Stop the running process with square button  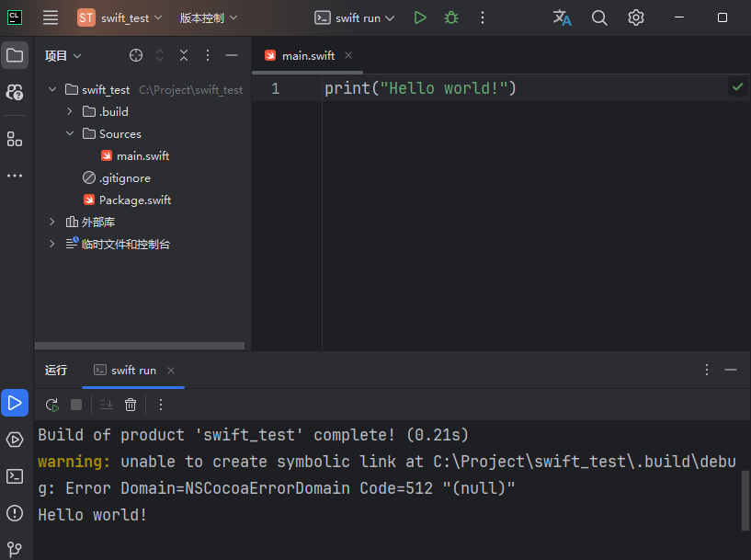[x=75, y=404]
